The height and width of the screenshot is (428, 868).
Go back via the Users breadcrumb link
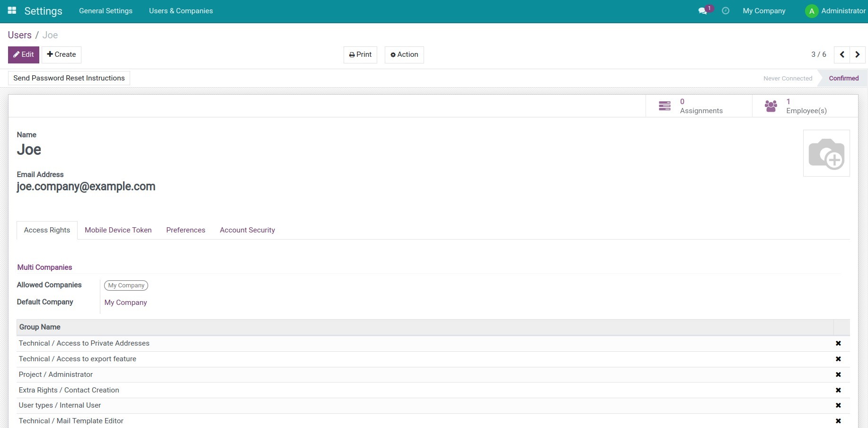pyautogui.click(x=19, y=35)
